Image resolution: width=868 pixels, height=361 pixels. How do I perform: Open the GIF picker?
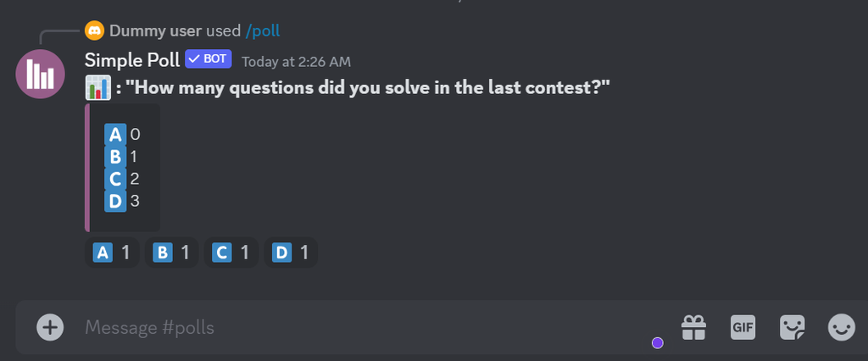tap(743, 327)
